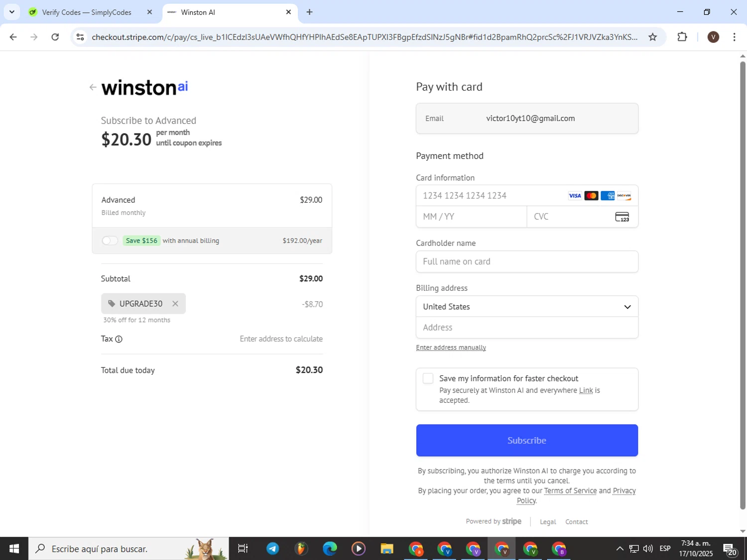
Task: Click the Subscribe button
Action: (x=527, y=441)
